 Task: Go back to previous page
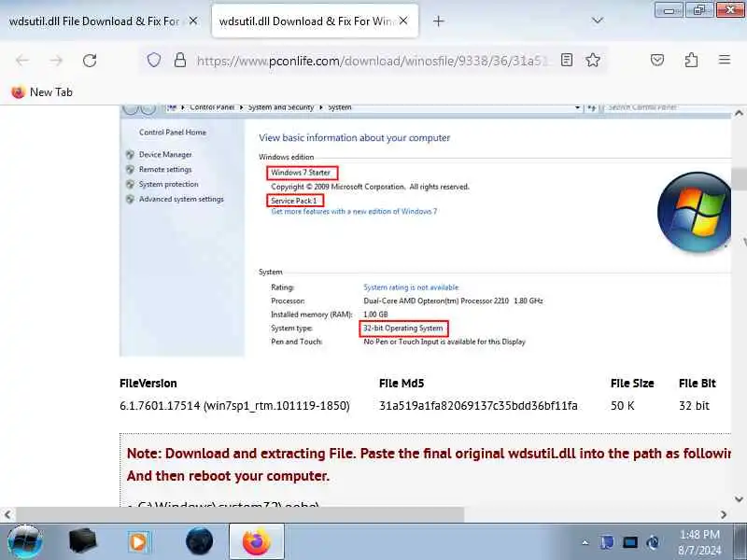[x=22, y=61]
